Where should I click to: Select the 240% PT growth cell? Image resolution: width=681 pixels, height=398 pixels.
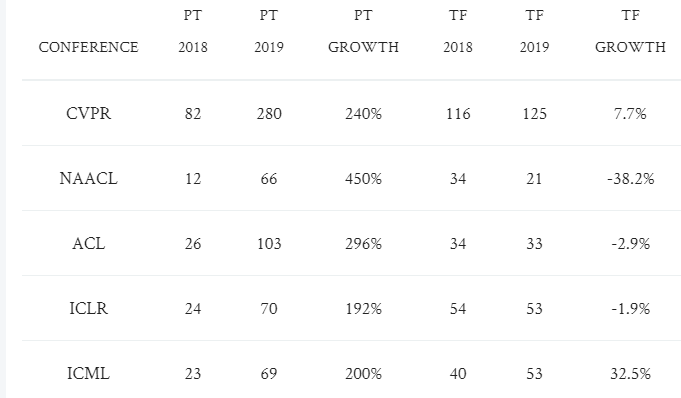pyautogui.click(x=364, y=114)
